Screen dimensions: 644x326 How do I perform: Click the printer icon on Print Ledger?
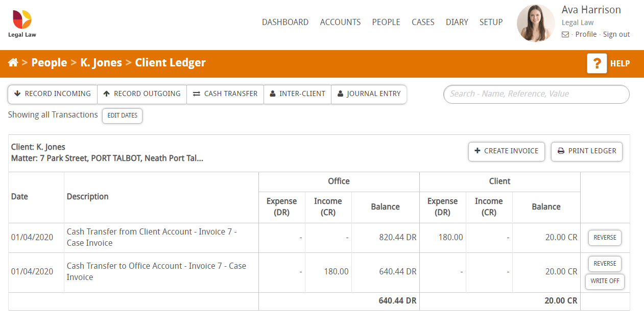click(x=562, y=151)
